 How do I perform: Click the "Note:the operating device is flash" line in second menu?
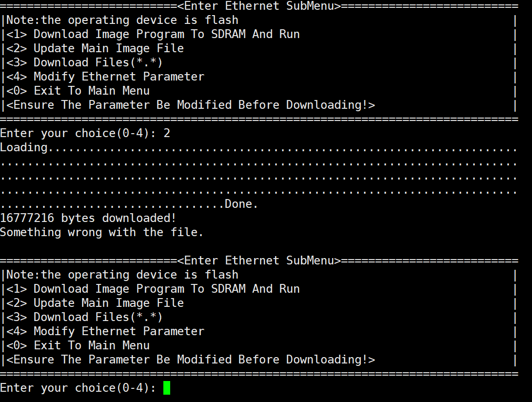tap(122, 275)
